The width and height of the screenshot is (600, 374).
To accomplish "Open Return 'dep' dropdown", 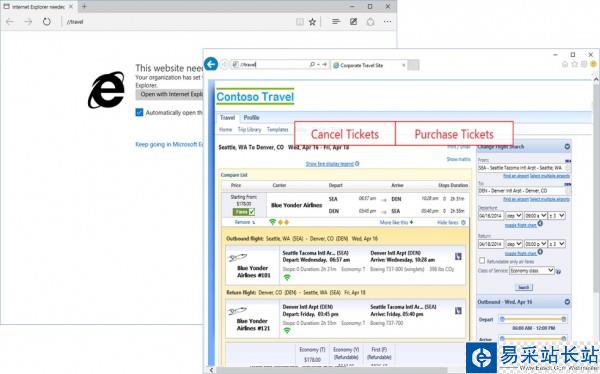I will [x=514, y=244].
